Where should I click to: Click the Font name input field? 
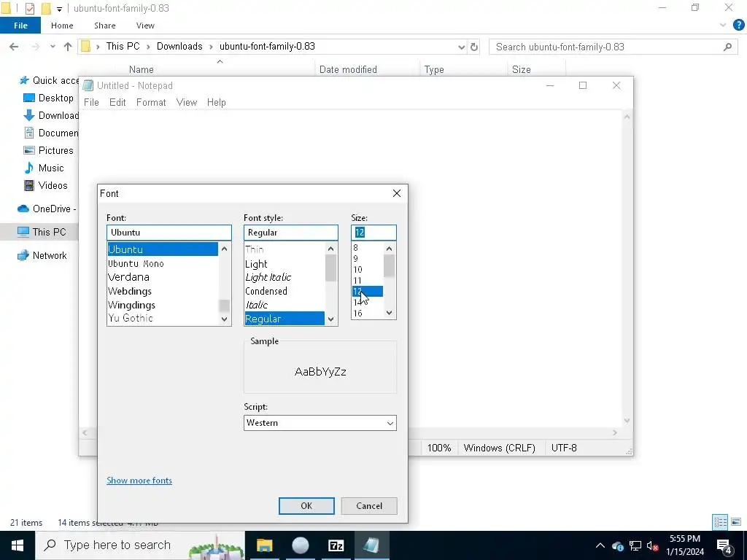[x=169, y=233]
